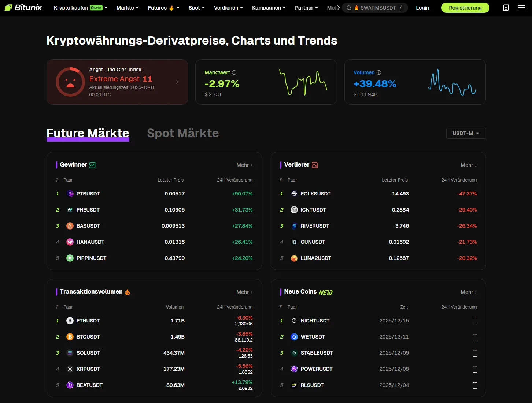Expand the Angst- und Gier-Index card arrow

point(177,82)
